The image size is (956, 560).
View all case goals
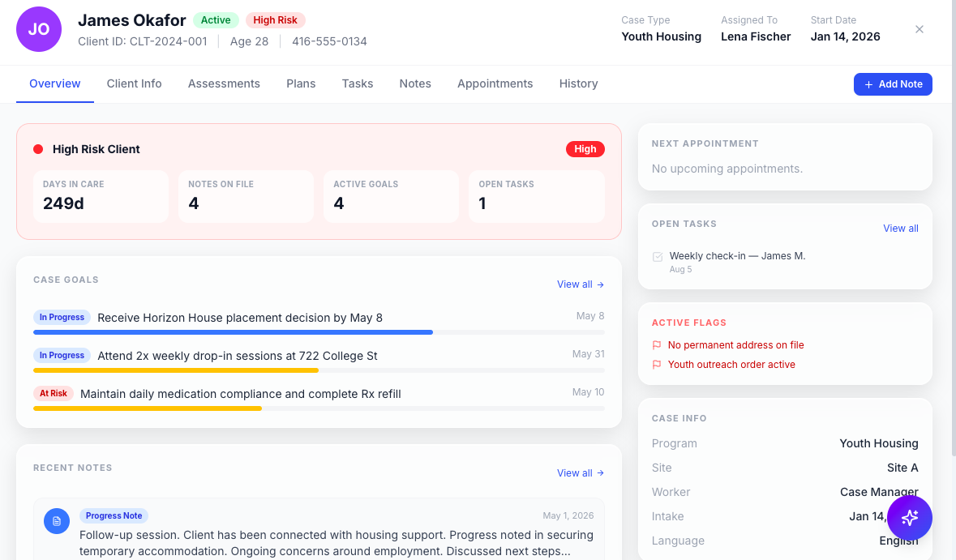[581, 284]
